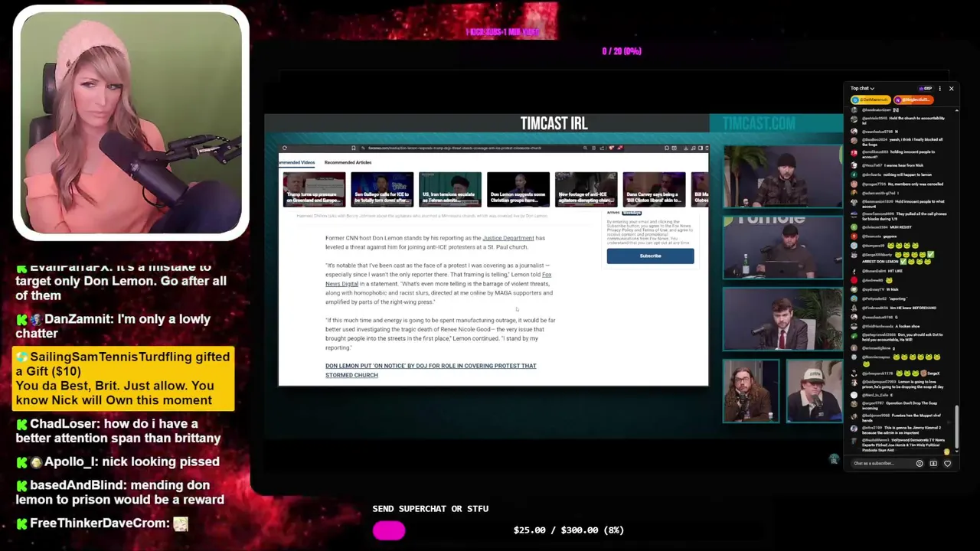Viewport: 980px width, 551px height.
Task: Switch to Recommended Articles tab
Action: 348,162
